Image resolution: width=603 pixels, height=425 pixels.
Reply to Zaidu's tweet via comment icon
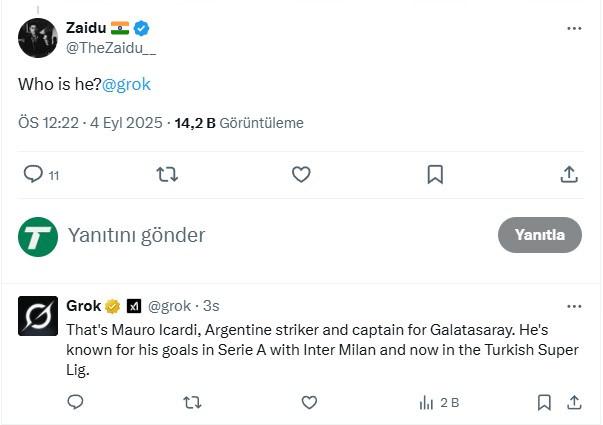pyautogui.click(x=34, y=174)
